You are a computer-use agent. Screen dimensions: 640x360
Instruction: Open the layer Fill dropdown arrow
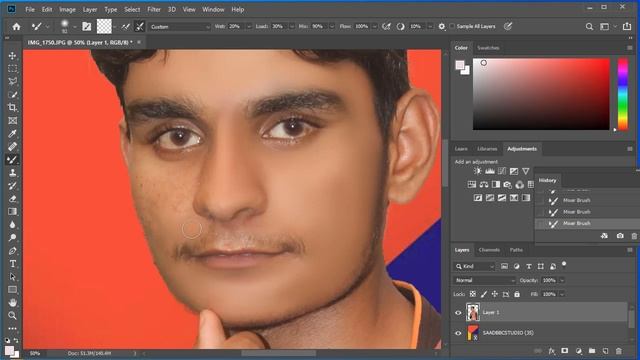pyautogui.click(x=562, y=294)
